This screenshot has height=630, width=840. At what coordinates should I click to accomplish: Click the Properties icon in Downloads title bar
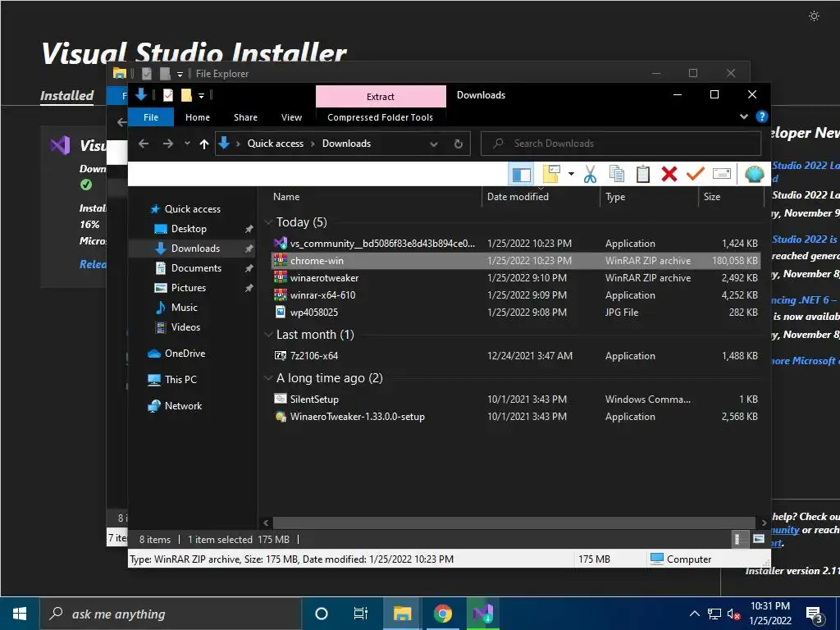click(x=167, y=95)
